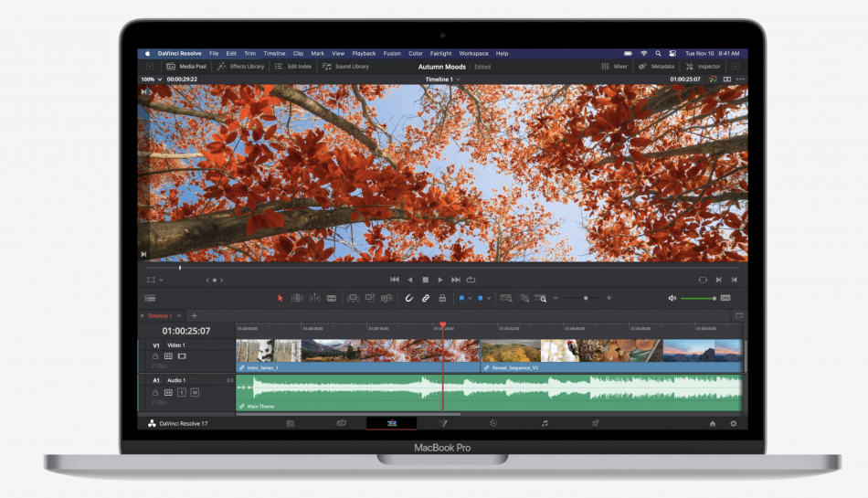Viewport: 868px width, 498px height.
Task: Expand the Flag color dropdown arrow
Action: click(470, 298)
